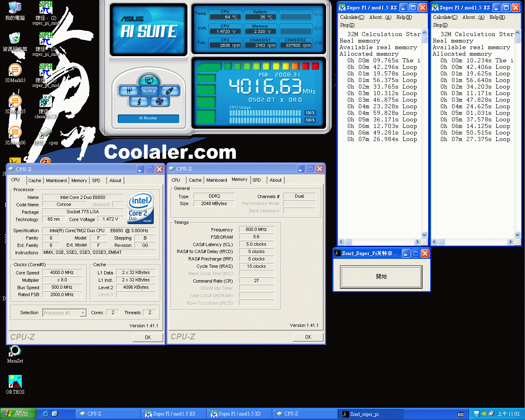Click the AI Suite lightning bolt icon
Image resolution: width=525 pixels, height=420 pixels.
click(x=139, y=101)
